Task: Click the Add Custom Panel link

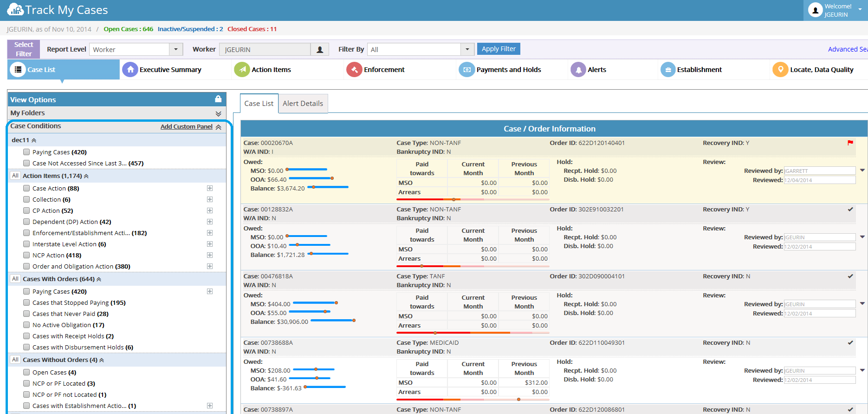Action: tap(186, 126)
